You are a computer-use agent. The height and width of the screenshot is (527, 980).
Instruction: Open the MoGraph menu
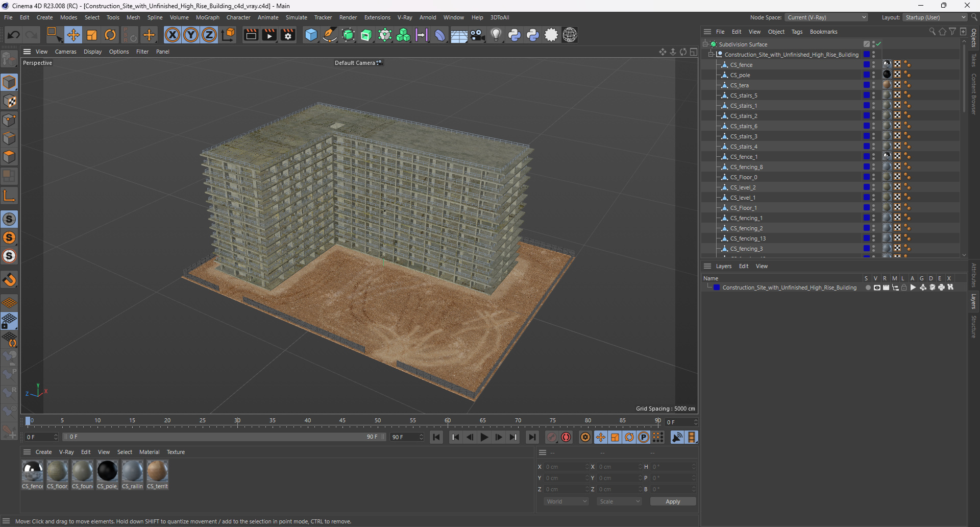click(207, 17)
